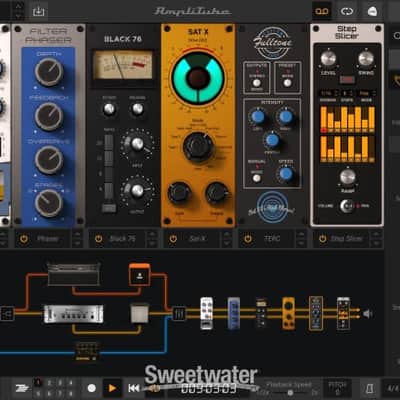Select the DI box on blue path
This screenshot has height=400, width=400.
[x=86, y=351]
